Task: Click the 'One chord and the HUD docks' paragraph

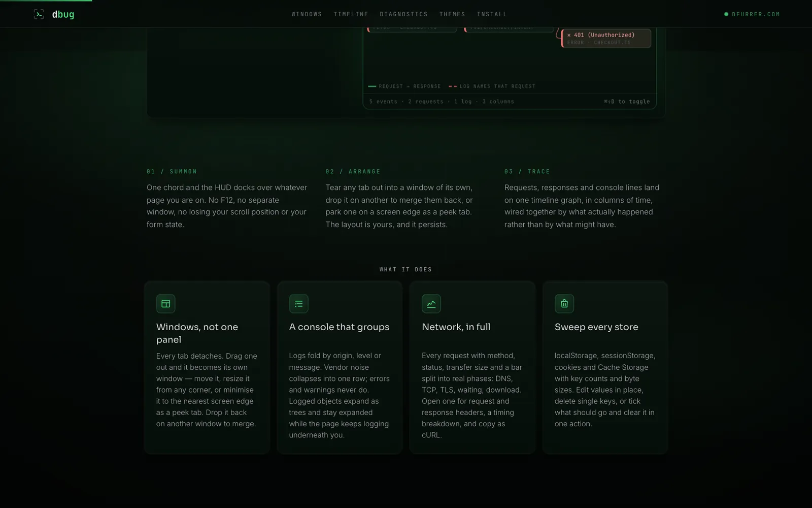Action: tap(227, 206)
